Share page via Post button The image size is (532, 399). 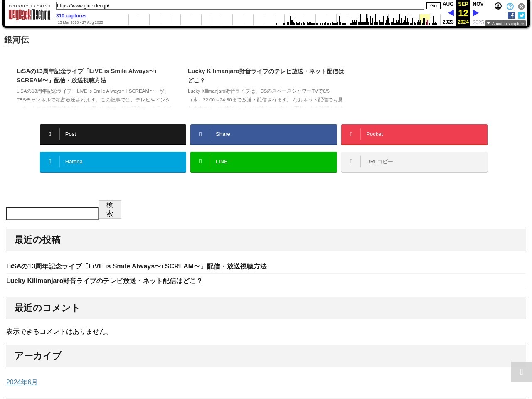pos(113,134)
